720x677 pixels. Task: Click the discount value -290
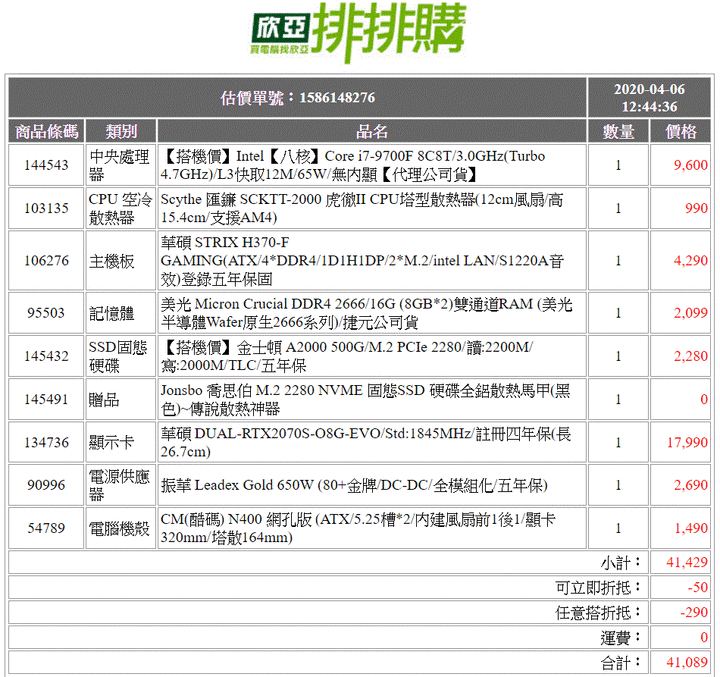point(694,612)
